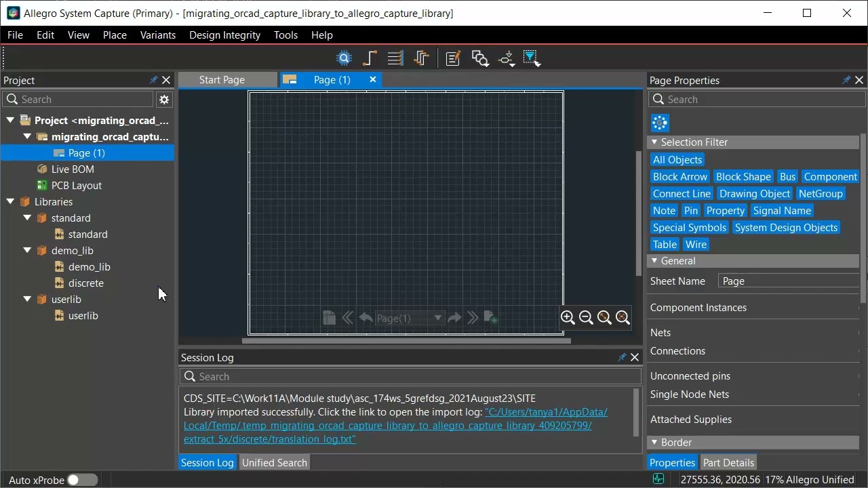Open the shapes drawing tool dropdown
Viewport: 868px width, 488px height.
coord(480,58)
